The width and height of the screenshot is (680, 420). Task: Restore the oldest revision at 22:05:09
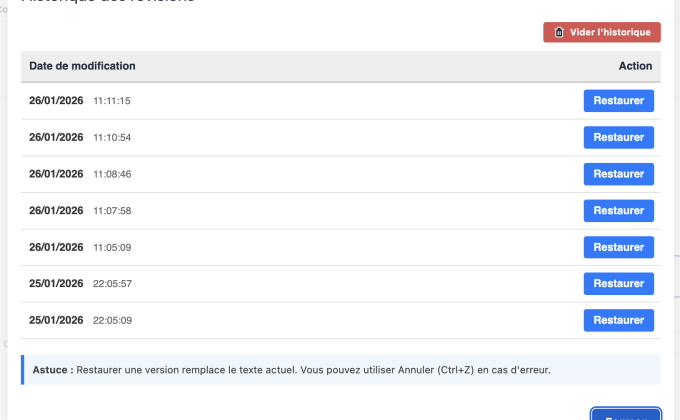(x=618, y=320)
